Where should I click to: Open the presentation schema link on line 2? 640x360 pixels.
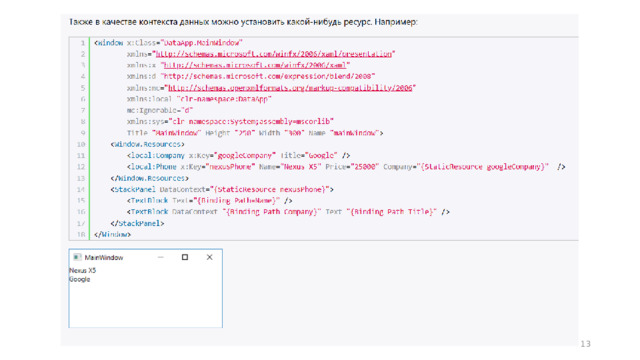[x=274, y=54]
